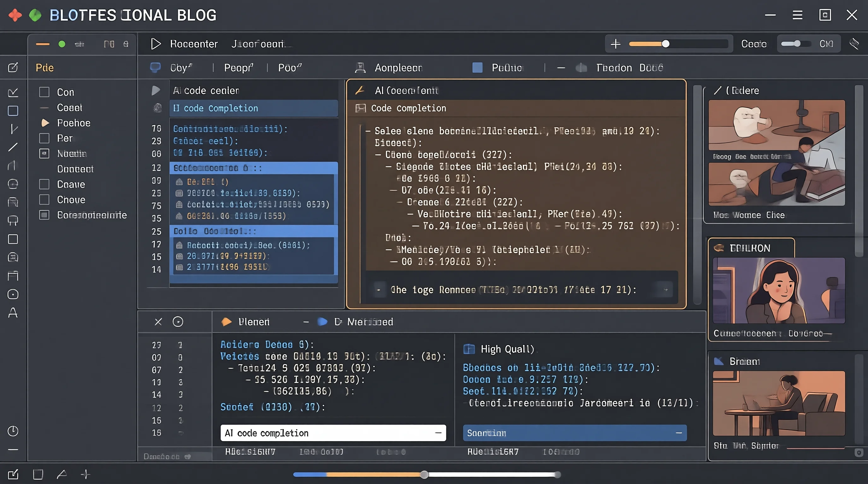Collapse the Caaet tree item dash
The image size is (868, 484).
point(44,108)
